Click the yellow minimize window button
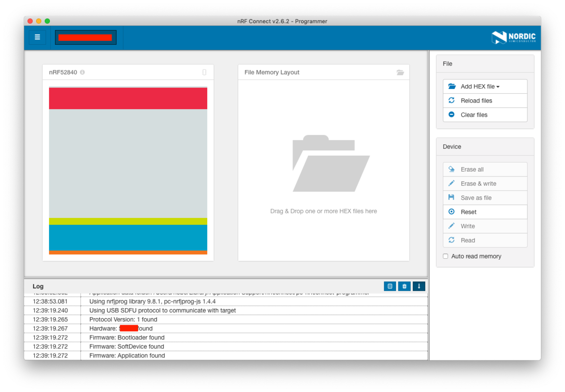This screenshot has height=392, width=565. (39, 21)
